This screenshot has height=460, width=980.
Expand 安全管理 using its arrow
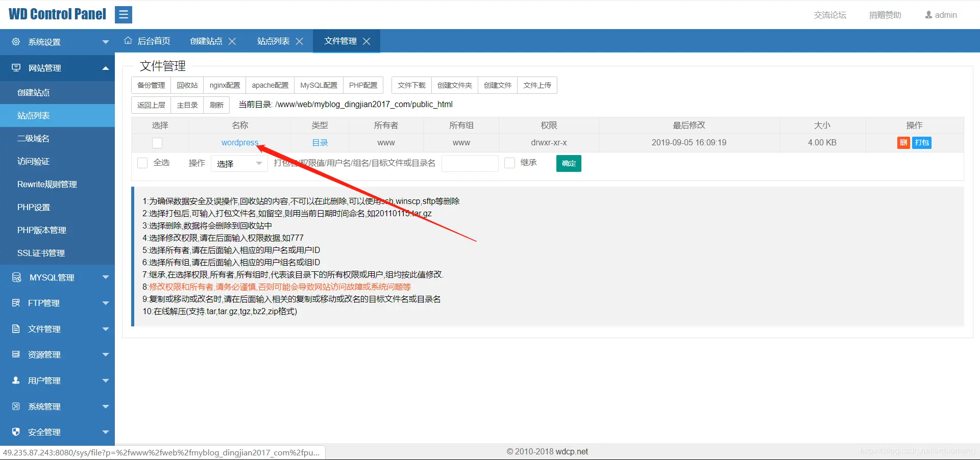(106, 432)
